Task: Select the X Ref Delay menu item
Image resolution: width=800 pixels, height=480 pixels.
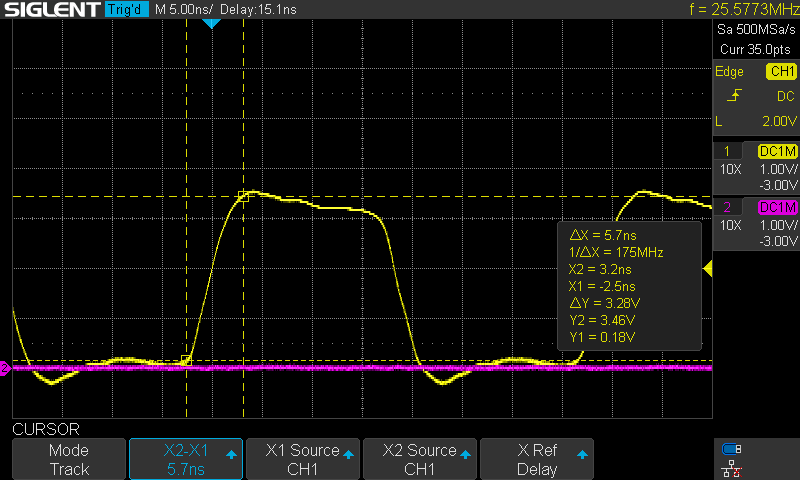Action: (537, 459)
